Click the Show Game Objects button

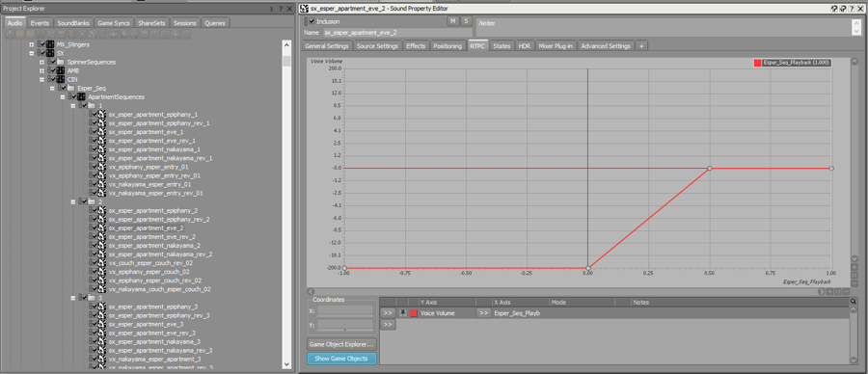coord(341,359)
